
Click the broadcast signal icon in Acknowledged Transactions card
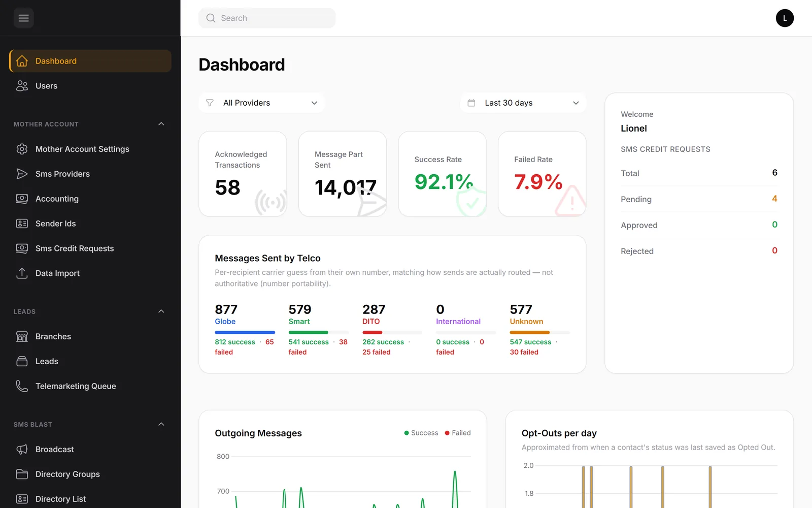[270, 203]
